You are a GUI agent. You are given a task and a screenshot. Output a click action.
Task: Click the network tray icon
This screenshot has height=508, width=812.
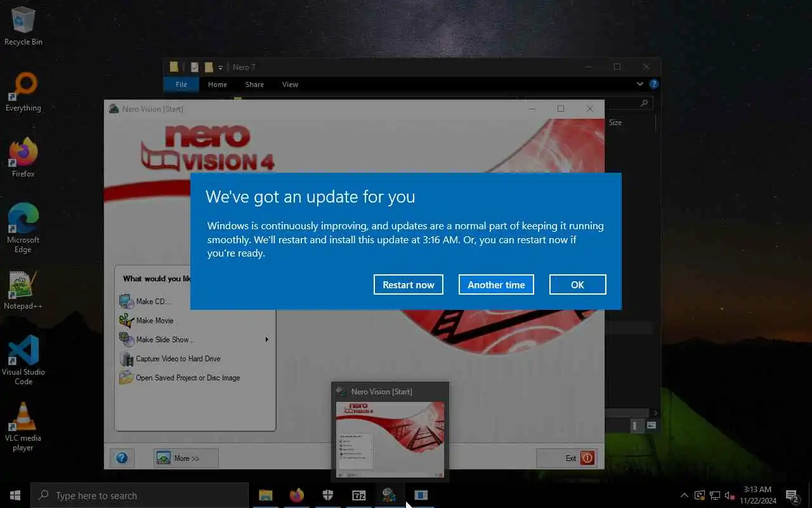point(715,495)
